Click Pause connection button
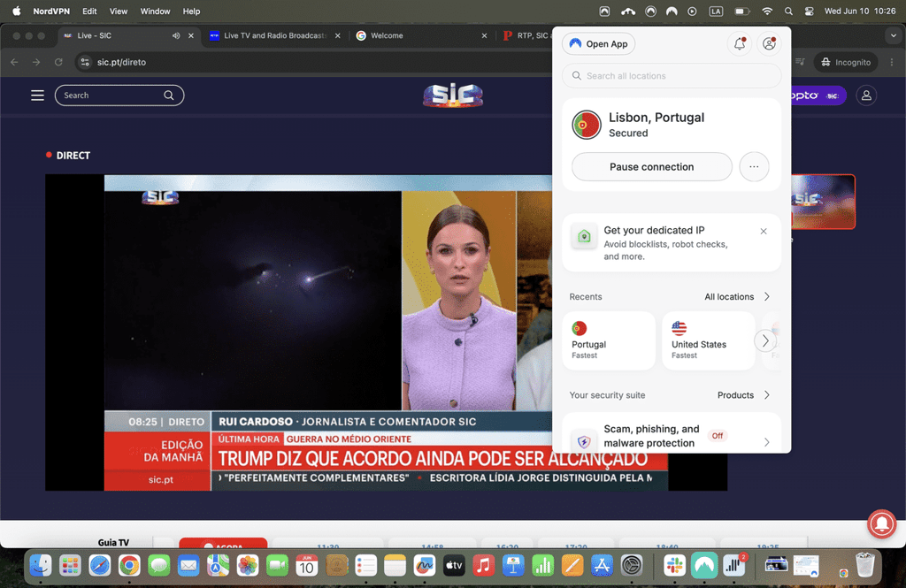Image resolution: width=906 pixels, height=588 pixels. pyautogui.click(x=652, y=166)
